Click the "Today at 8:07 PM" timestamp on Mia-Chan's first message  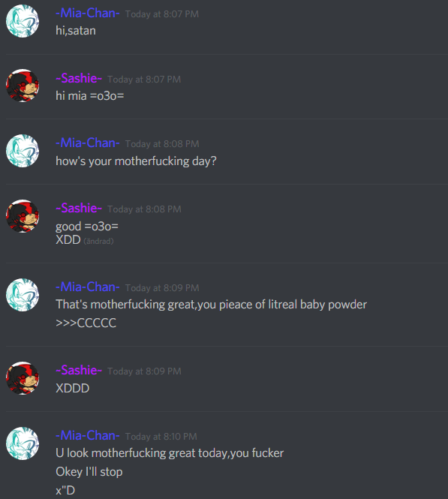[162, 14]
